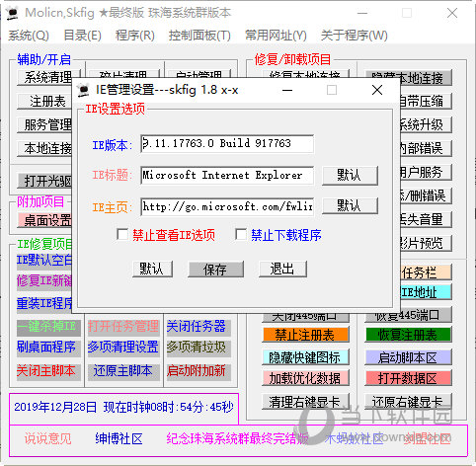
Task: Click the 恢复445端口 button
Action: coord(408,316)
